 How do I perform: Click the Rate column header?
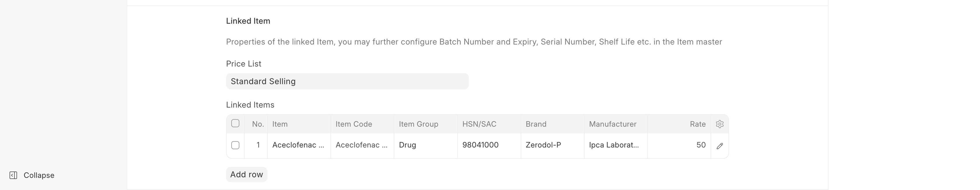[x=697, y=124]
